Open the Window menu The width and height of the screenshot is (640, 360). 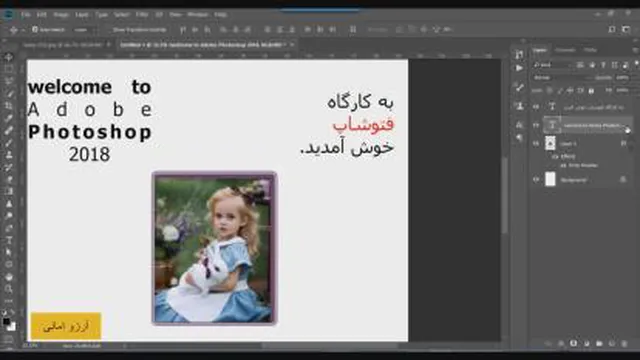coord(198,14)
